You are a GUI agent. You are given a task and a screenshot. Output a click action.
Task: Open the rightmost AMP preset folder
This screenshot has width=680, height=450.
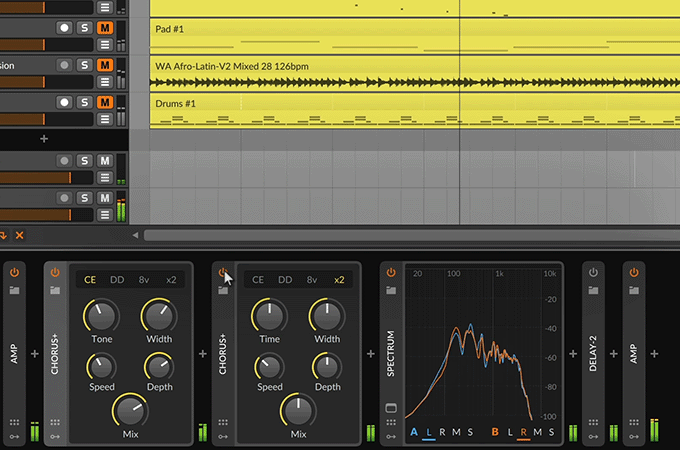tap(634, 290)
